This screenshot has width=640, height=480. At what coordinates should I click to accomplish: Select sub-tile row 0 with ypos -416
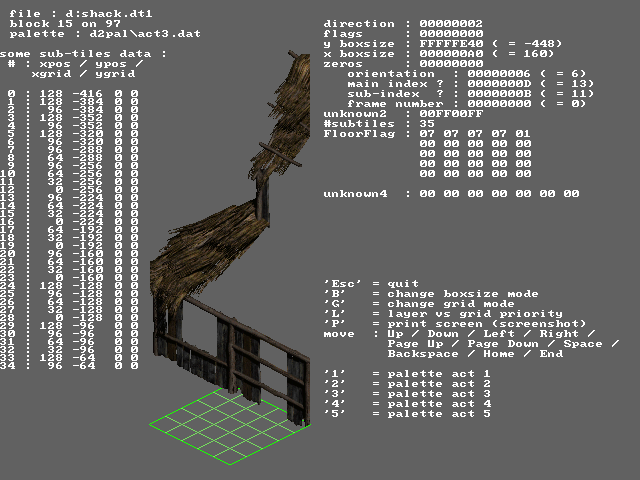(x=73, y=94)
